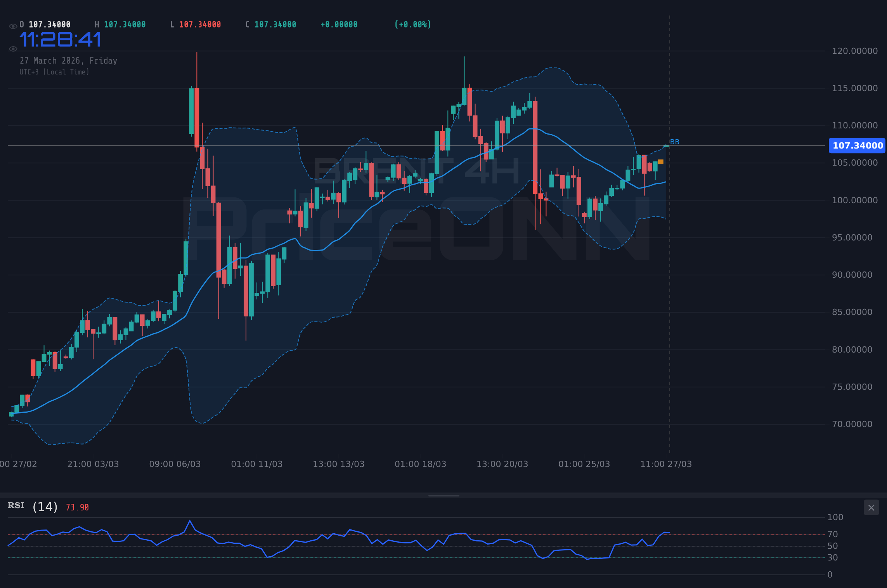Toggle visibility of the main price series
The height and width of the screenshot is (588, 887).
[13, 26]
